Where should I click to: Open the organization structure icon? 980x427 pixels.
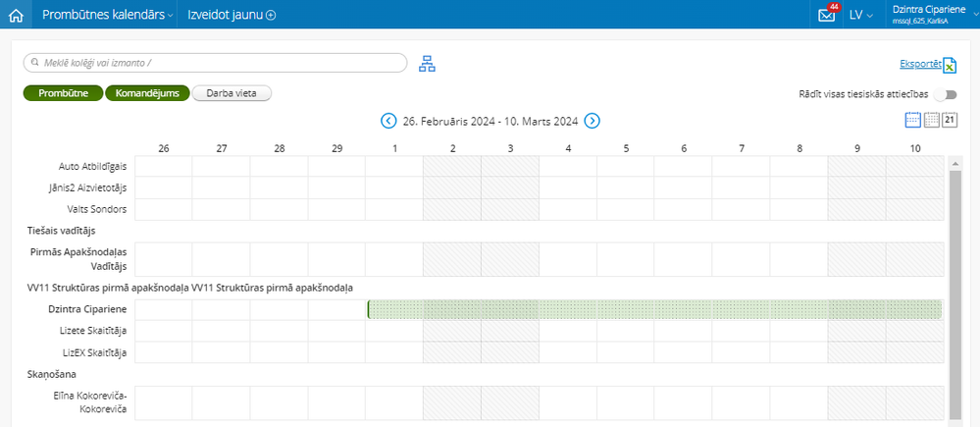(x=427, y=64)
